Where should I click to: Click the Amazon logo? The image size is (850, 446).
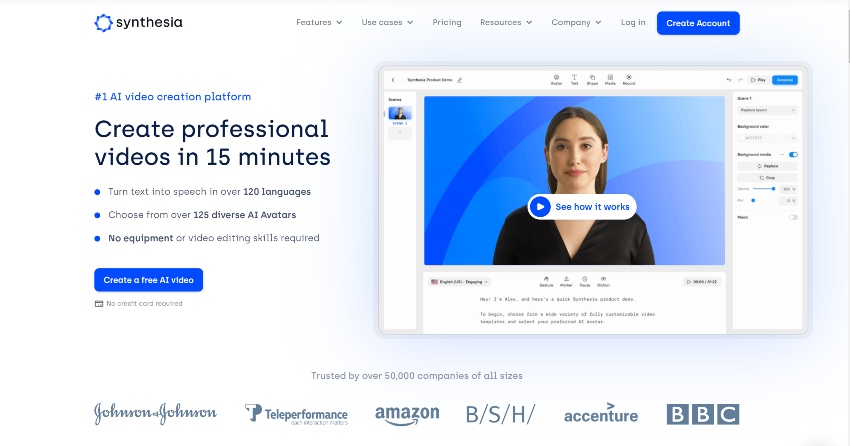point(407,415)
